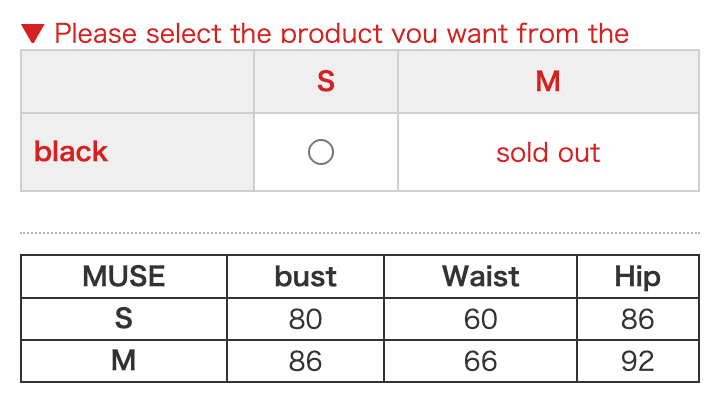This screenshot has width=722, height=406.
Task: Click the dotted divider line between tables
Action: click(360, 233)
